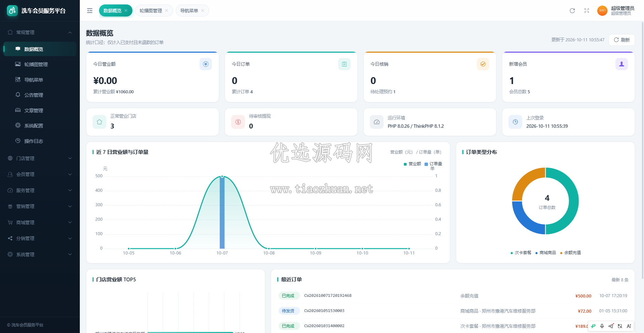644x333 pixels.
Task: Click the 上次登录 clock icon
Action: pyautogui.click(x=515, y=122)
